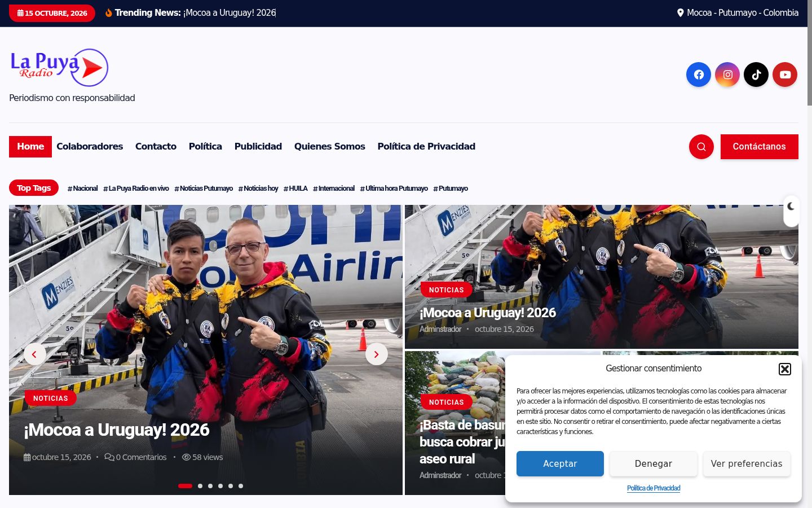Accept cookies with Aceptar button
812x508 pixels.
click(560, 464)
